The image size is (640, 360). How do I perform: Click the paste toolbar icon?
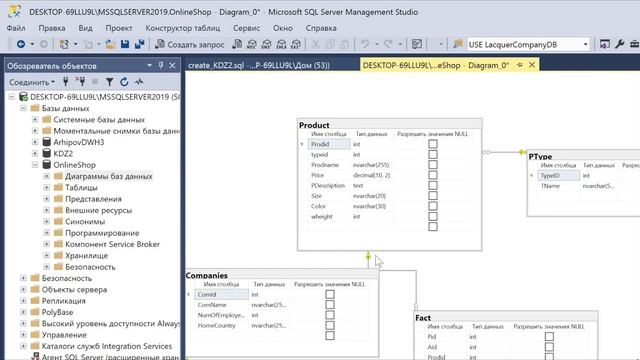(x=344, y=44)
